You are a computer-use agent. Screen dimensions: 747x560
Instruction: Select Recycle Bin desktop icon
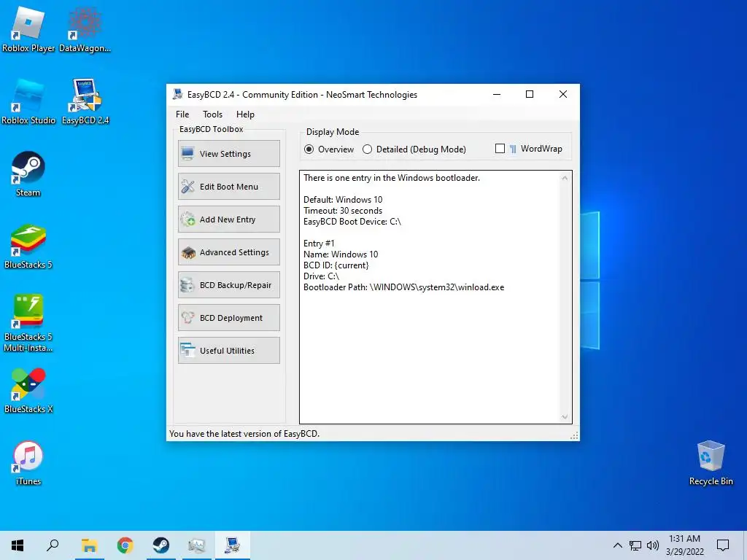pyautogui.click(x=711, y=463)
